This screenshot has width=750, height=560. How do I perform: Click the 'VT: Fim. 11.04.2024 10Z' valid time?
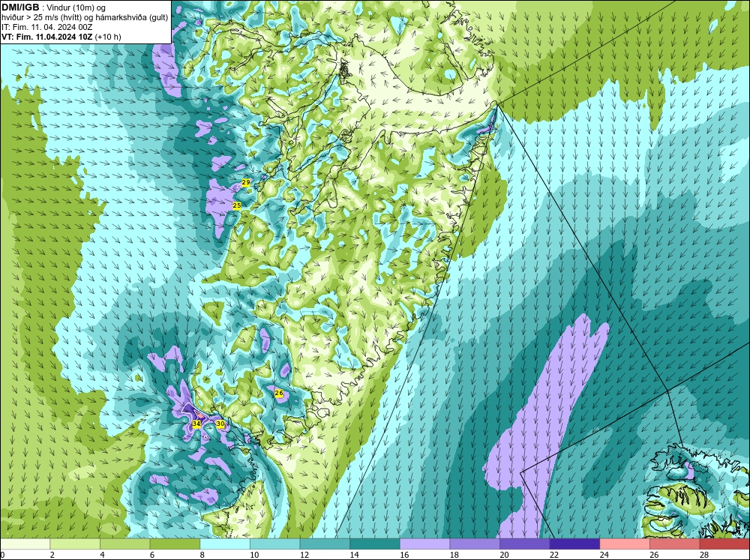coord(48,37)
